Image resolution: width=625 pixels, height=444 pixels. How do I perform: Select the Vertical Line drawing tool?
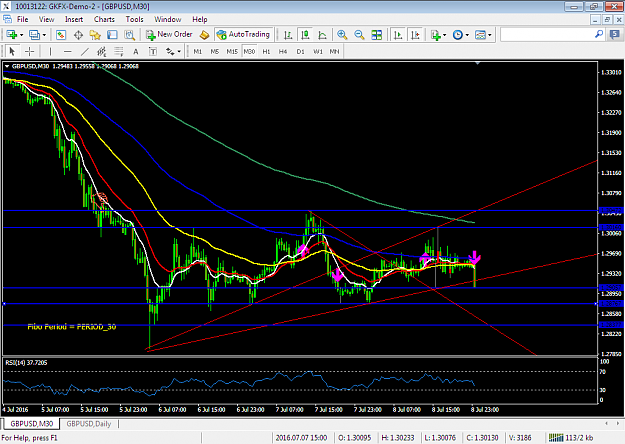50,51
